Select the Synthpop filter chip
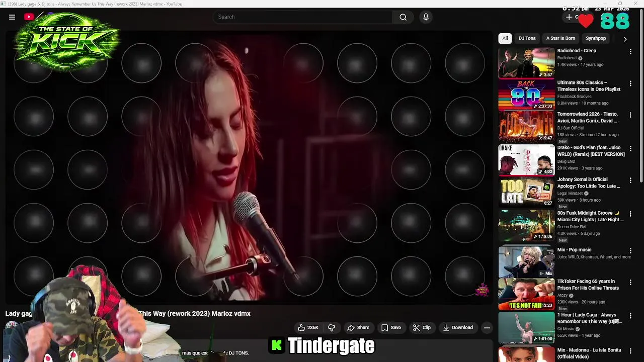644x362 pixels. point(596,39)
